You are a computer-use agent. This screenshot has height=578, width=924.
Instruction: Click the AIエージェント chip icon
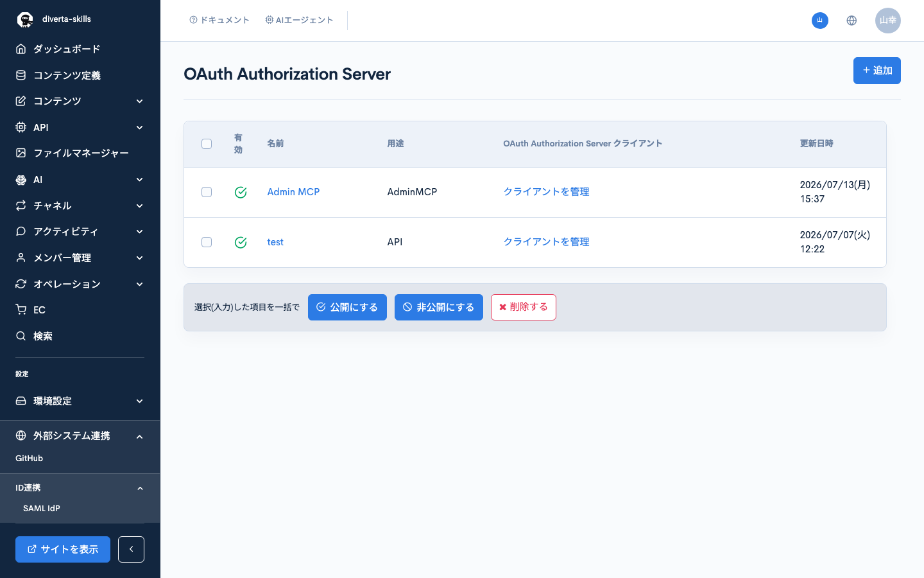(x=269, y=20)
